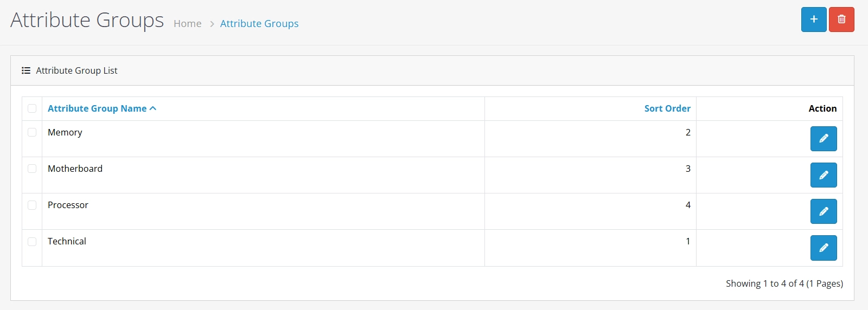Click the pagination text showing 1 to 4
Viewport: 868px width, 310px height.
[x=784, y=283]
